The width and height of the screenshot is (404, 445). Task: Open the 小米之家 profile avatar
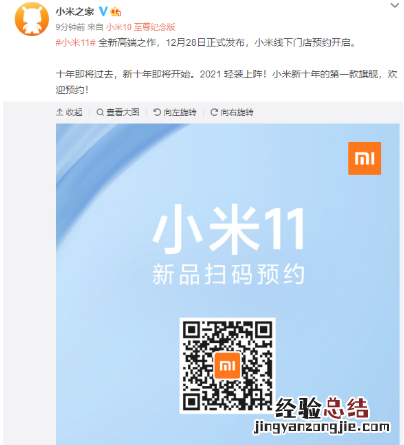click(x=32, y=19)
